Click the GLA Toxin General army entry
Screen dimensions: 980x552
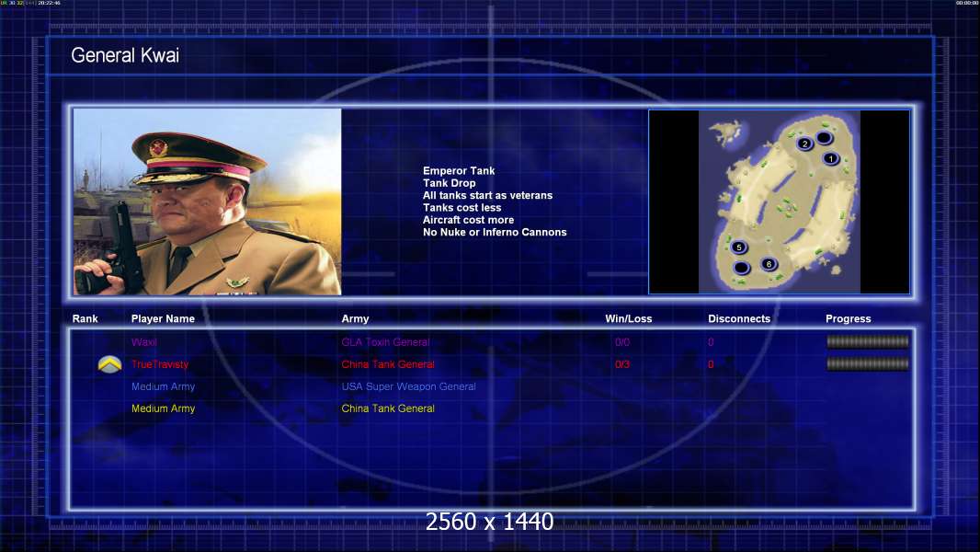(x=385, y=342)
